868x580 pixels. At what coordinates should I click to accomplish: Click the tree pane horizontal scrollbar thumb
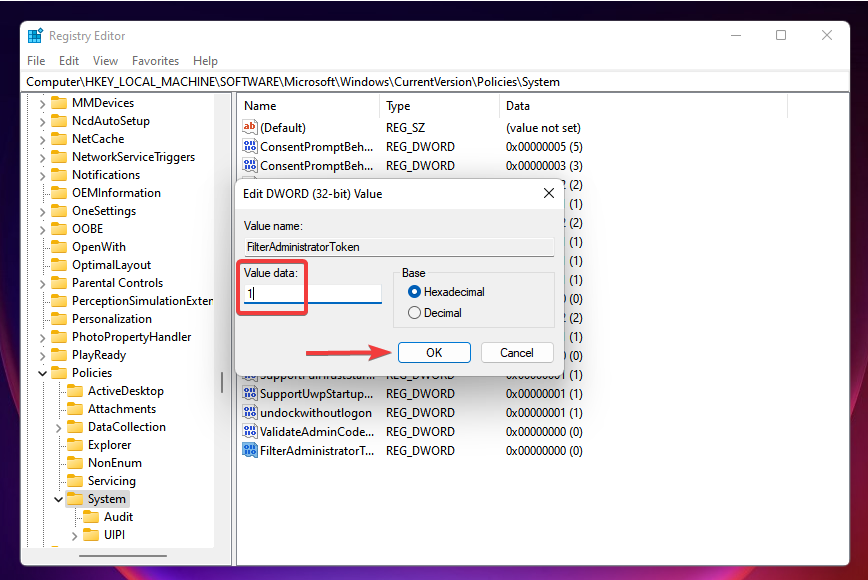pyautogui.click(x=123, y=556)
